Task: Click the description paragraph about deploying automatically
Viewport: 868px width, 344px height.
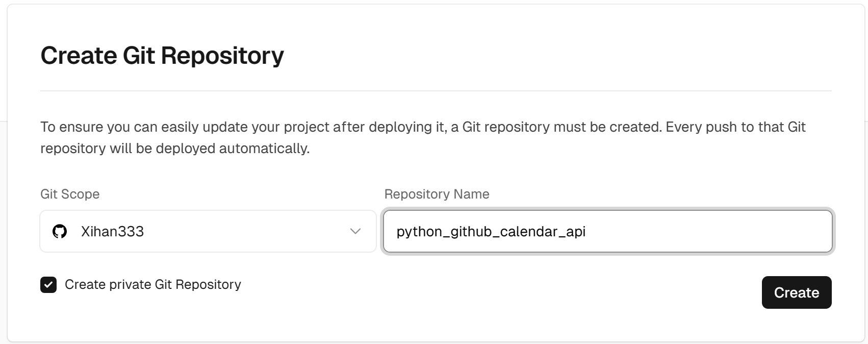Action: pyautogui.click(x=423, y=137)
